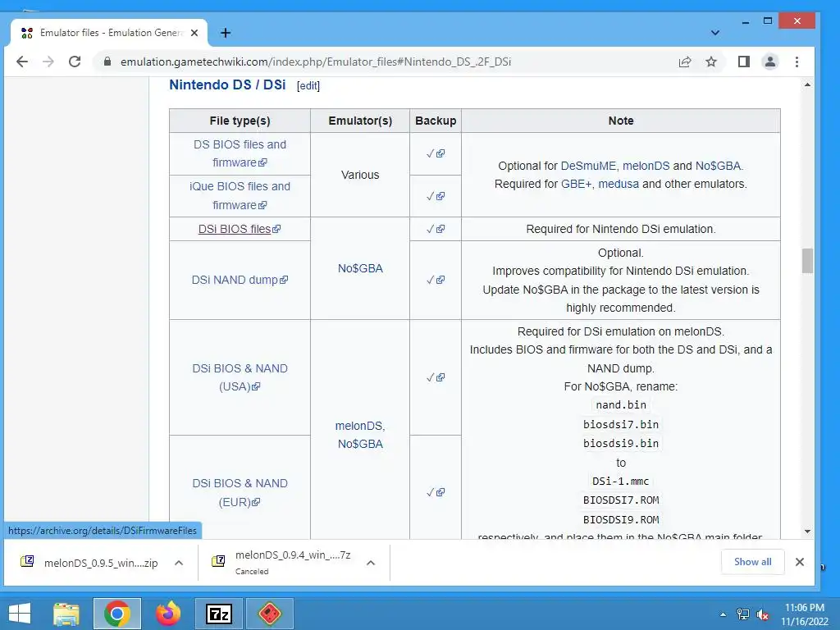The width and height of the screenshot is (840, 630).
Task: Click the vertical scrollbar thumb
Action: [x=807, y=261]
